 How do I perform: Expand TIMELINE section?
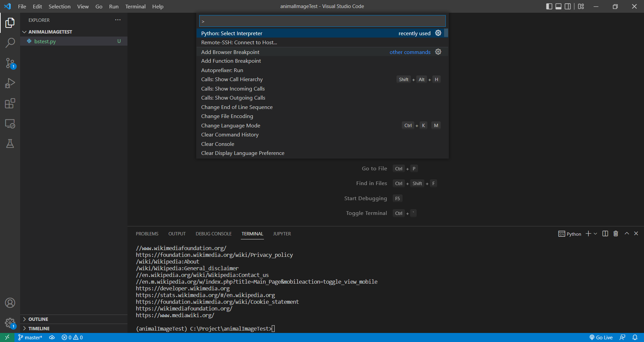74,329
